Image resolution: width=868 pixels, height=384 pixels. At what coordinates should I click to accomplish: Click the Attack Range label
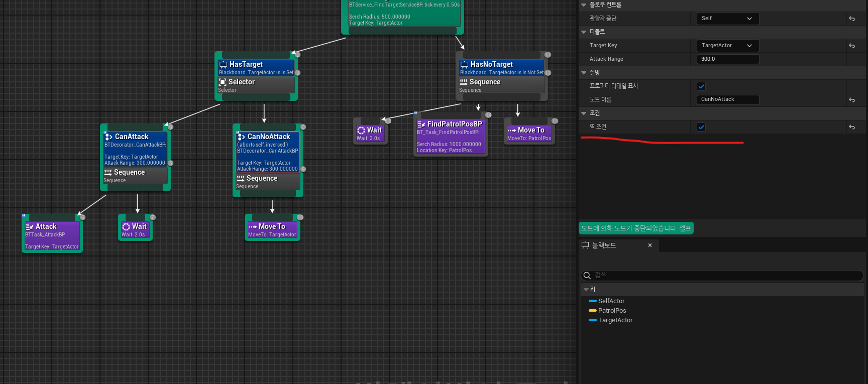tap(606, 59)
